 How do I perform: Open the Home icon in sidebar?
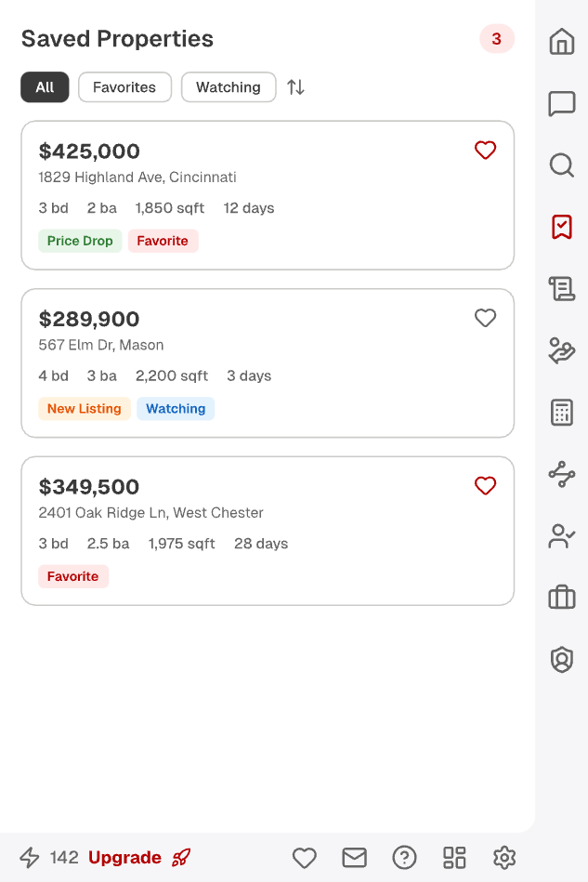click(x=562, y=42)
